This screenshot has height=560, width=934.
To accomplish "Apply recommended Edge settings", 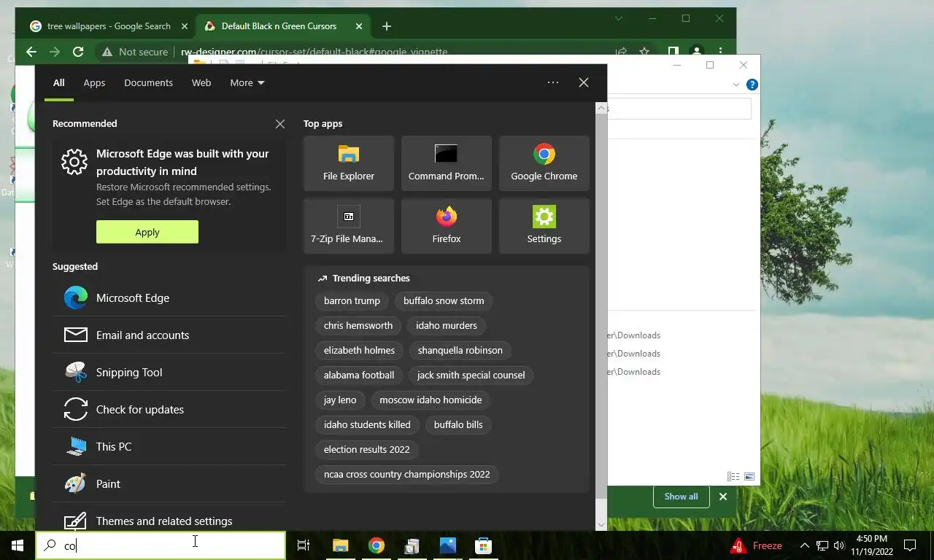I will (x=147, y=232).
